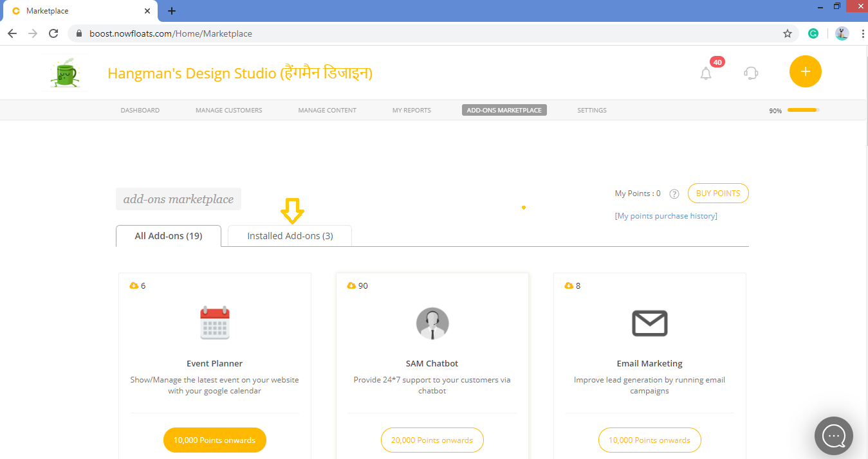
Task: Bookmark page with the star icon
Action: pyautogui.click(x=787, y=33)
